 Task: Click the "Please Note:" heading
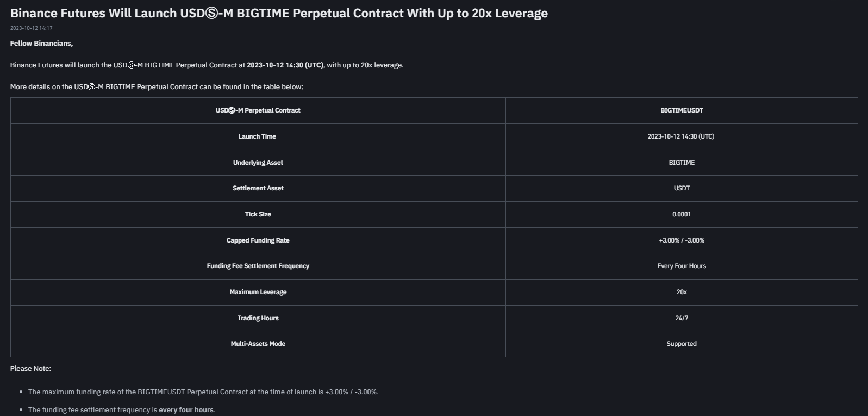30,369
